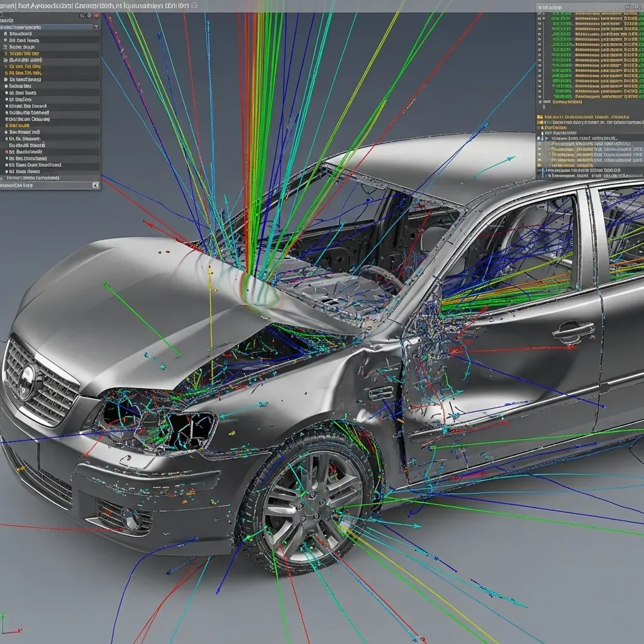Image resolution: width=644 pixels, height=644 pixels.
Task: Expand the yellow folder row in right lower panel
Action: pyautogui.click(x=540, y=117)
